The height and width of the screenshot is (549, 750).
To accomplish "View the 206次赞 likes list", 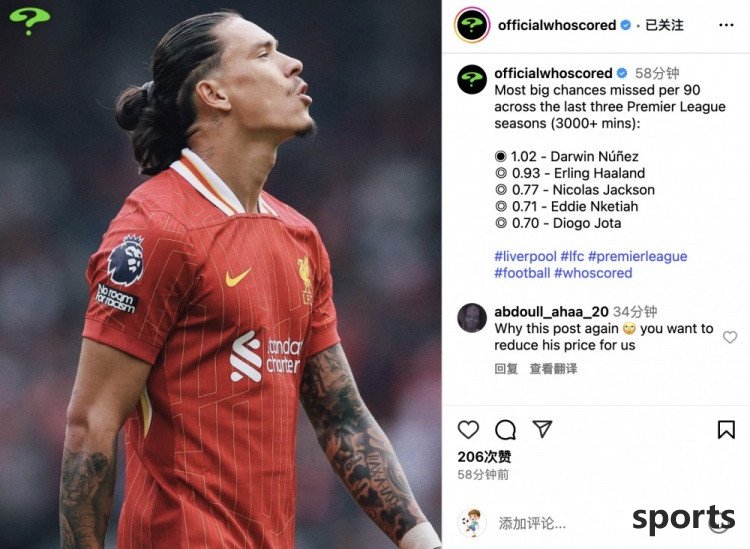I will tap(484, 457).
